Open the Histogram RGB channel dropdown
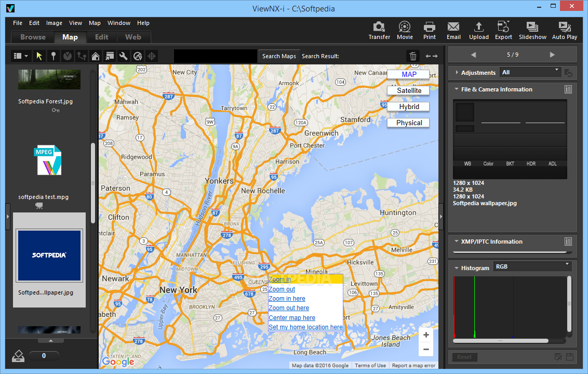Viewport: 588px width, 374px height. tap(532, 266)
